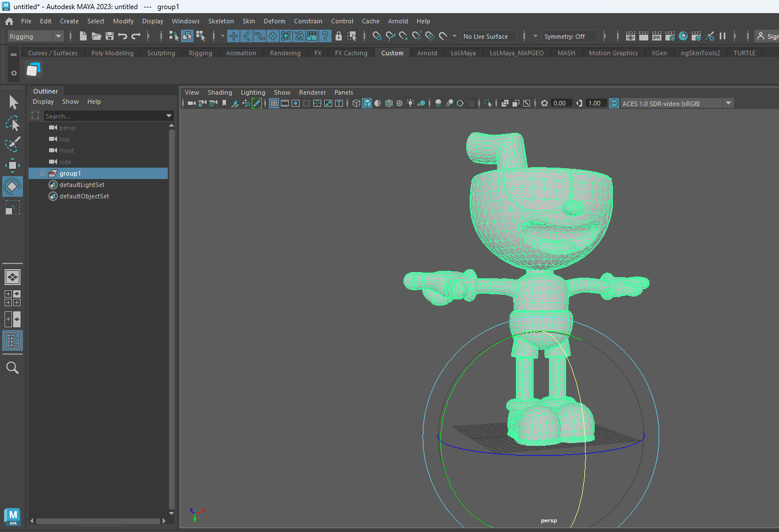
Task: Open the Outliner layout icon in the sidebar
Action: pyautogui.click(x=13, y=340)
